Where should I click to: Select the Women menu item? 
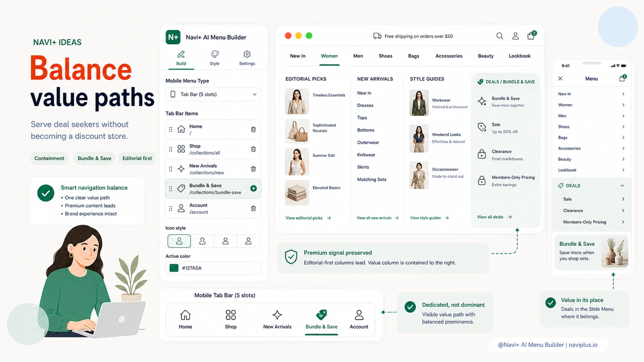pyautogui.click(x=330, y=56)
